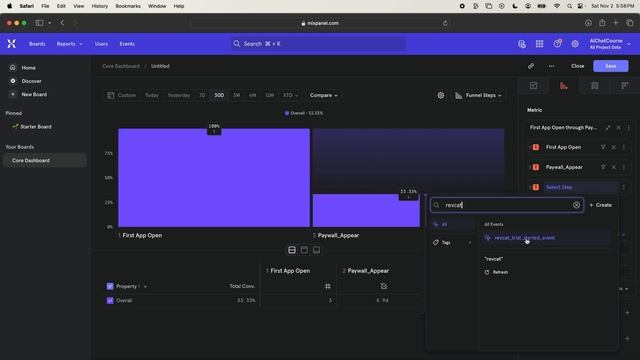Select the 6M date range
640x360 pixels.
pyautogui.click(x=253, y=95)
